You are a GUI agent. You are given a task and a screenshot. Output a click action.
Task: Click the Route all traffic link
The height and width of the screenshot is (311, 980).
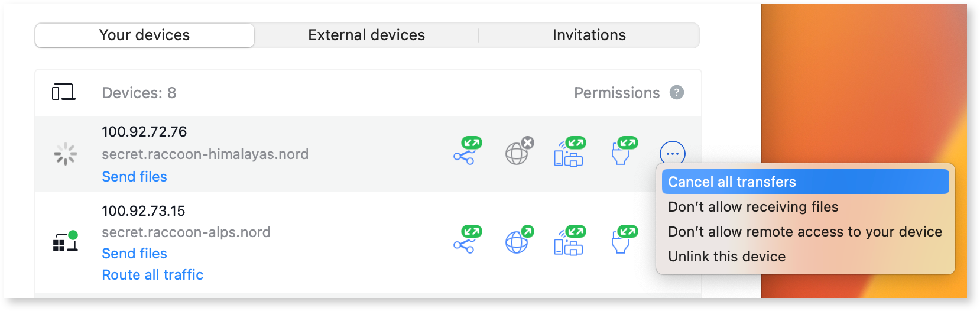[x=152, y=275]
